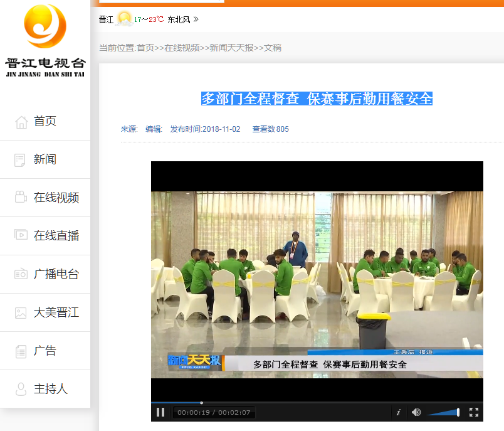Click the home icon beside 首页
Viewport: 504px width, 431px height.
click(21, 122)
